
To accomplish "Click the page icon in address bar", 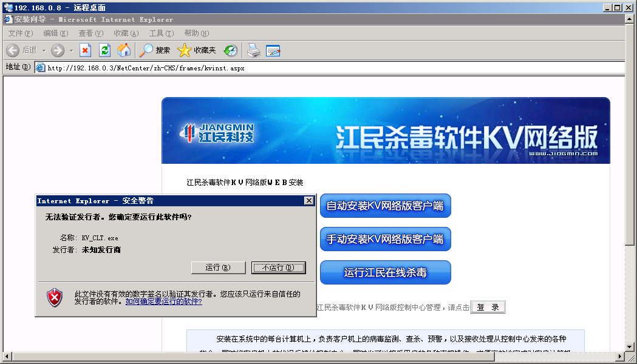I will click(x=40, y=68).
